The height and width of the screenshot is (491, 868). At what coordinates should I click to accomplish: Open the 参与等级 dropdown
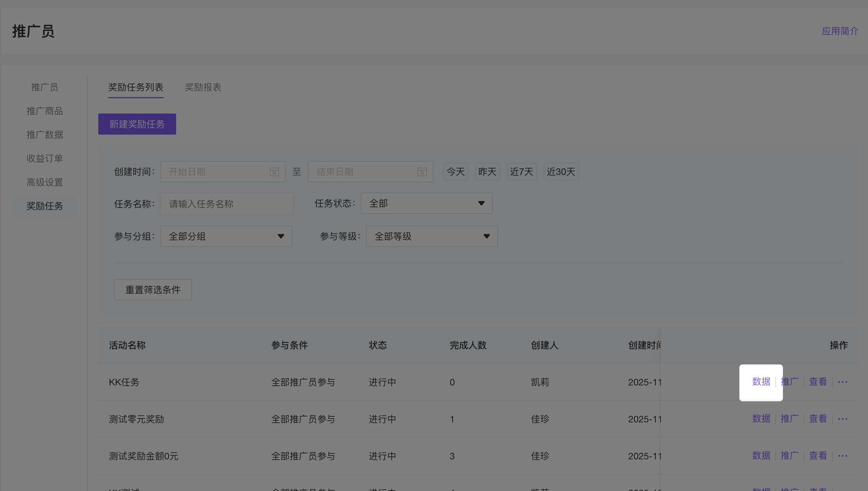(x=431, y=236)
